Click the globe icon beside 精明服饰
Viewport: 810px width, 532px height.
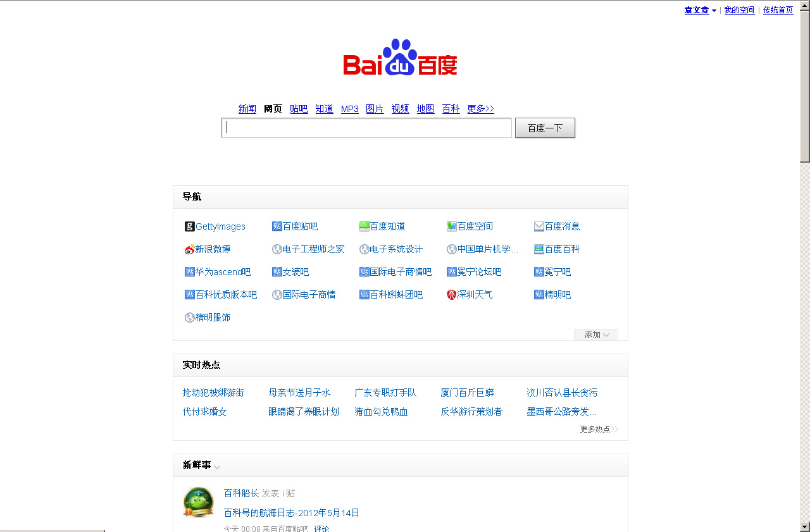190,317
